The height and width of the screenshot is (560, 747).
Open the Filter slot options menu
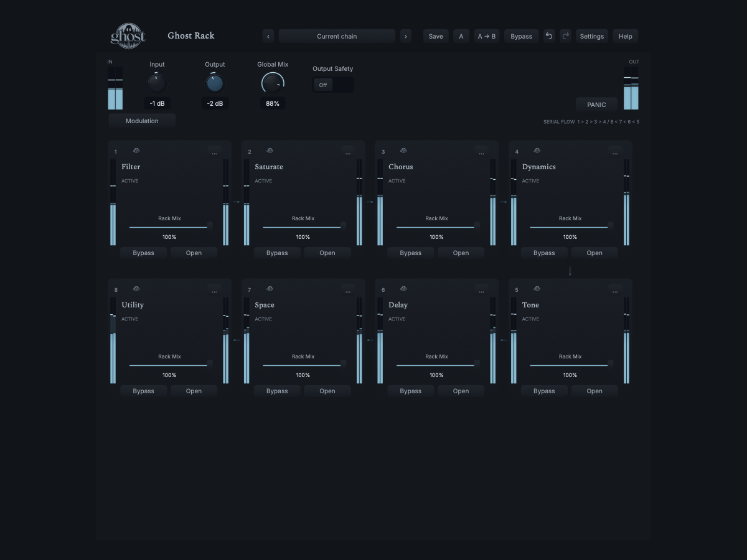tap(214, 152)
